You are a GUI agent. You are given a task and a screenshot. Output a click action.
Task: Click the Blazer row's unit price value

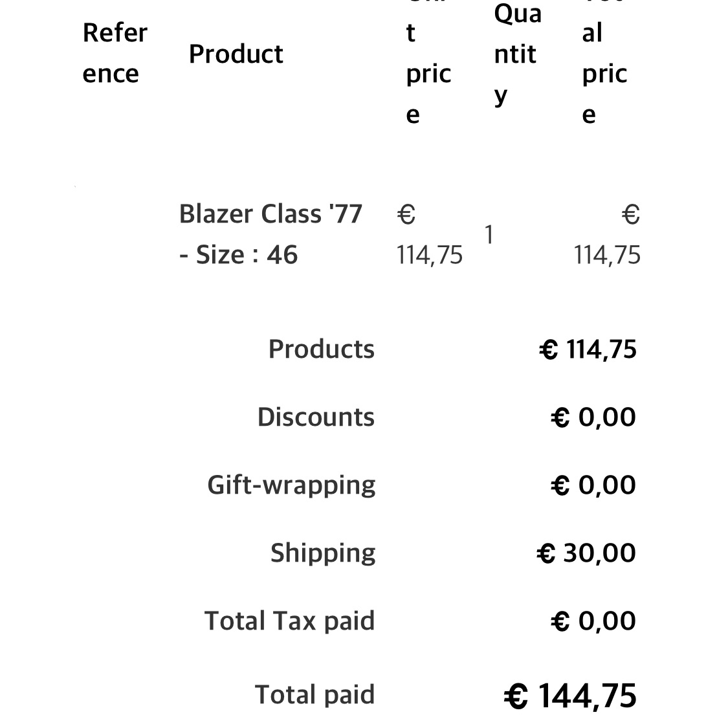pos(429,234)
